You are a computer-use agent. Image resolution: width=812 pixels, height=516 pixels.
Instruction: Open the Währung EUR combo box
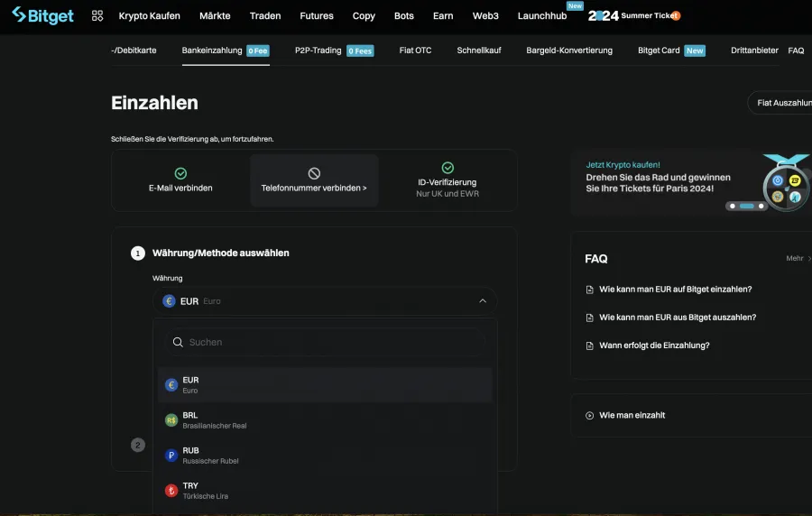point(325,300)
